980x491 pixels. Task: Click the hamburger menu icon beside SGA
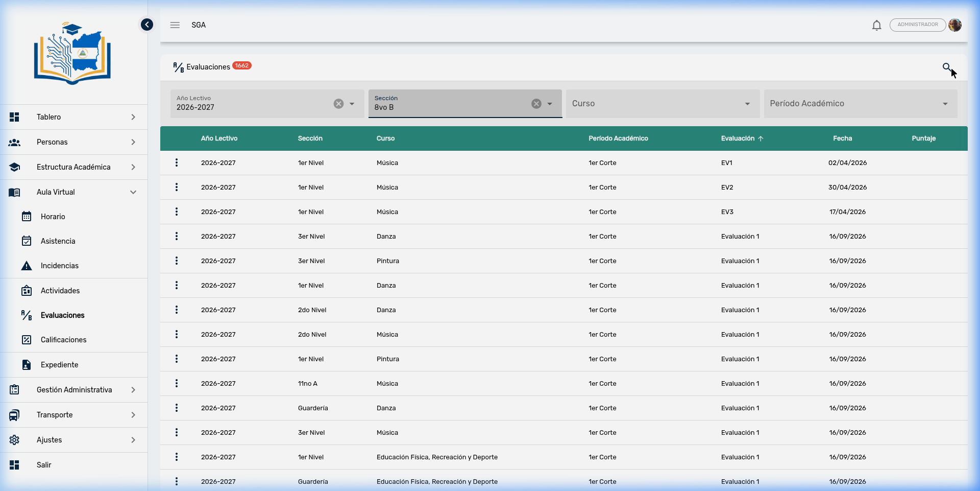pos(175,25)
